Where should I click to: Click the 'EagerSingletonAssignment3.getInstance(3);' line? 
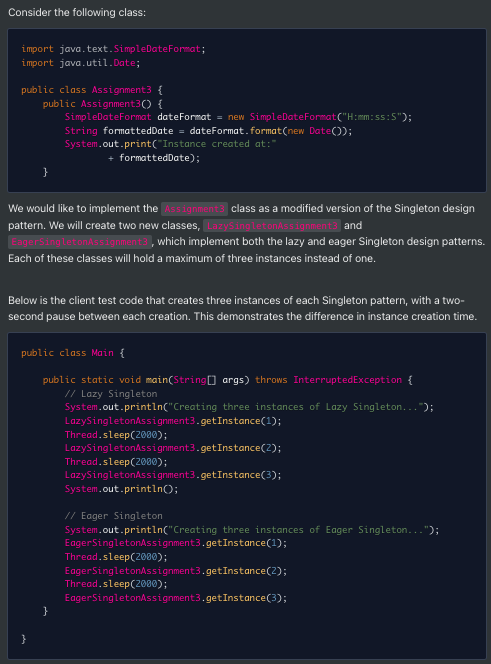tap(175, 598)
